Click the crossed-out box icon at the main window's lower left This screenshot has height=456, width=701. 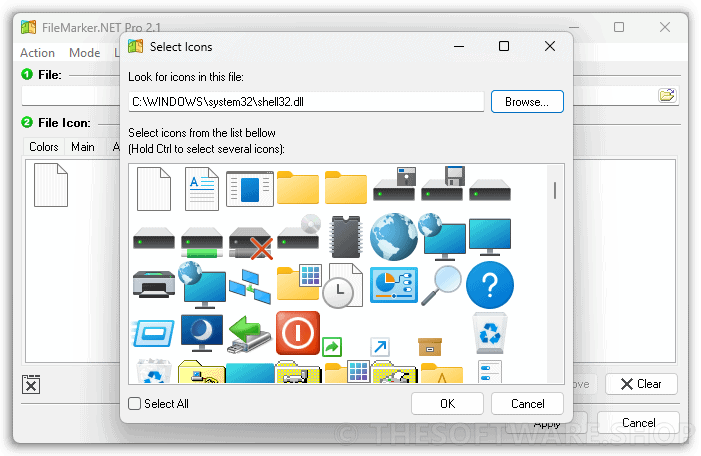(x=31, y=384)
